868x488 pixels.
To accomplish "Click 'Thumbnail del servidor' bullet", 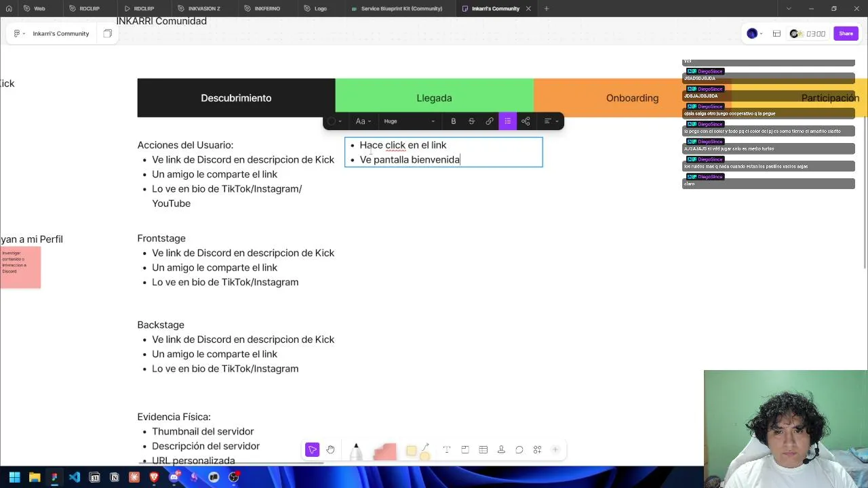I will [x=203, y=432].
